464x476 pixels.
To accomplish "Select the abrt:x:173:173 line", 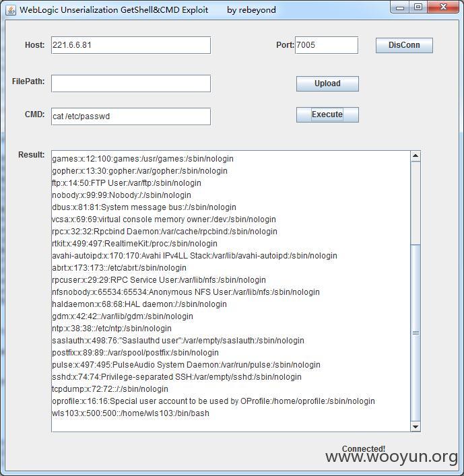I will click(119, 268).
